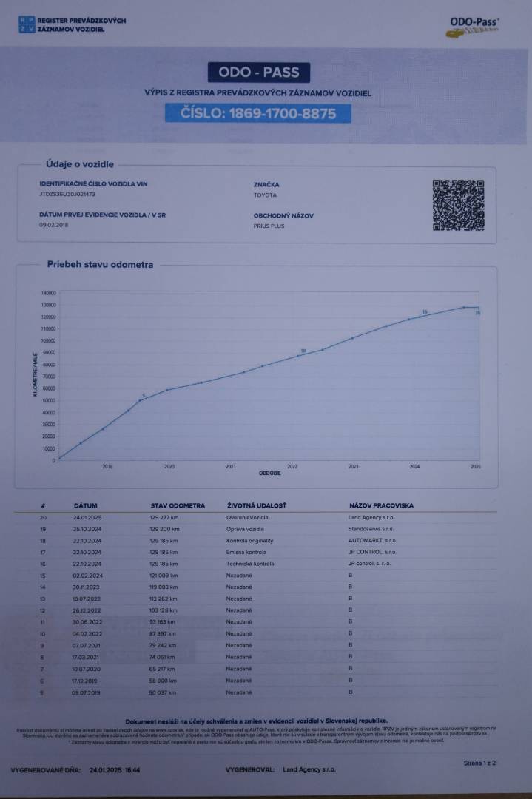This screenshot has width=532, height=799.
Task: Click the brand value TOYOTA
Action: click(x=265, y=195)
